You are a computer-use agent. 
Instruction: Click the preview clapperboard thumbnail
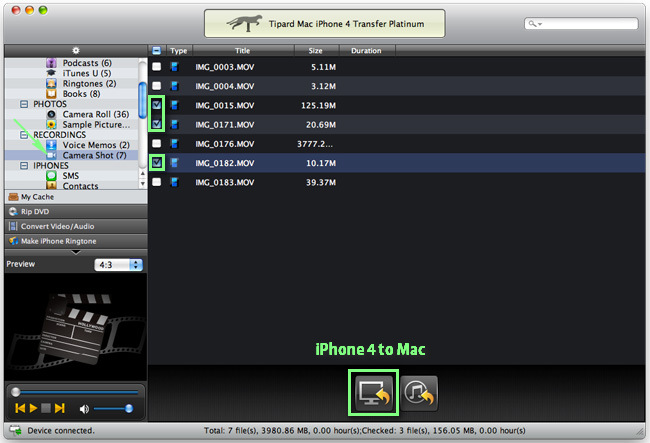76,327
